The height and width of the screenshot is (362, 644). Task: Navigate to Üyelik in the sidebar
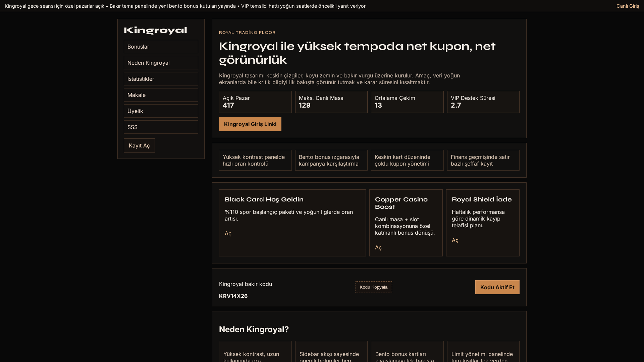pyautogui.click(x=161, y=111)
